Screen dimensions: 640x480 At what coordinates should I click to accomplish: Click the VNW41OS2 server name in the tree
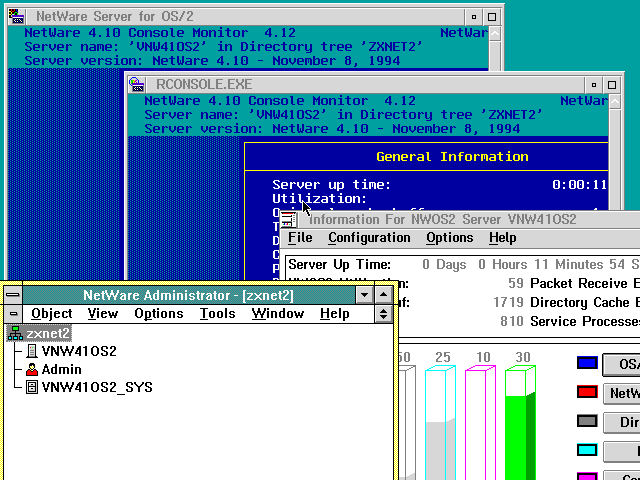(79, 351)
